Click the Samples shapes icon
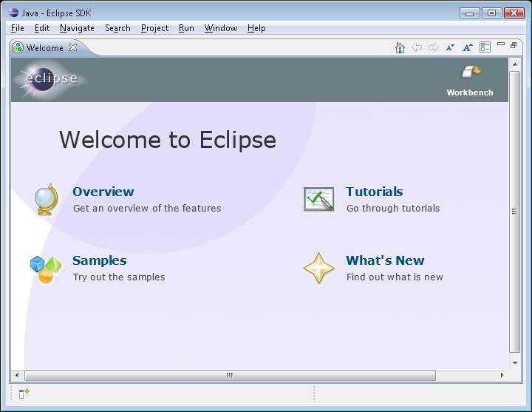 pos(46,270)
